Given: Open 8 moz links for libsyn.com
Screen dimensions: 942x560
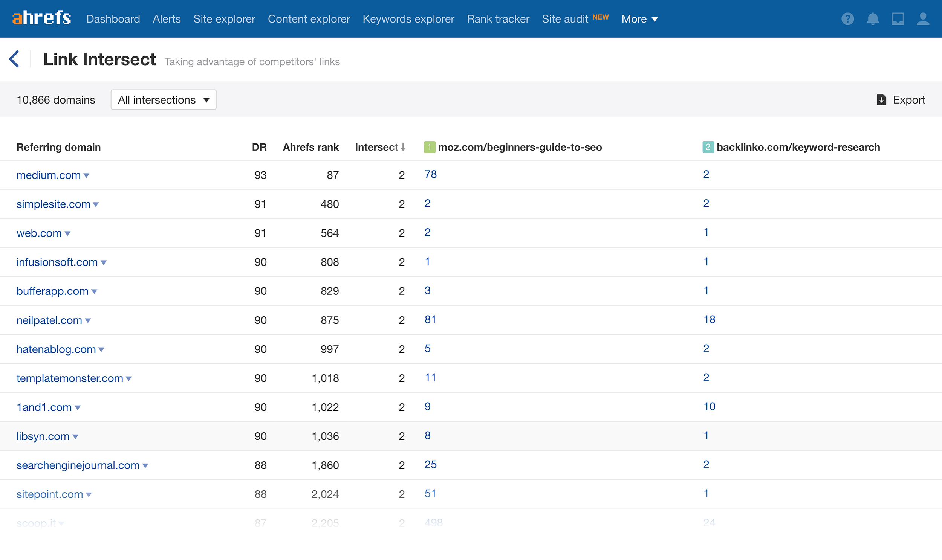Looking at the screenshot, I should tap(427, 435).
